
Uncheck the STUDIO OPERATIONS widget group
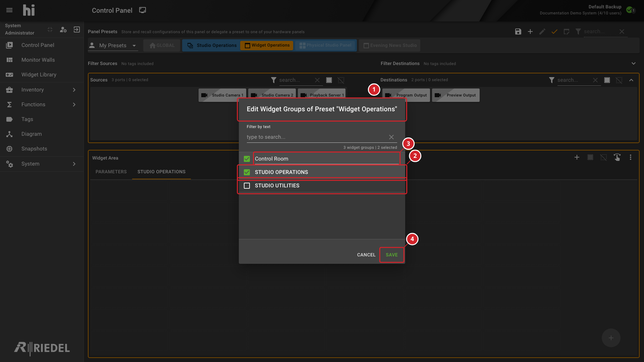coord(247,172)
